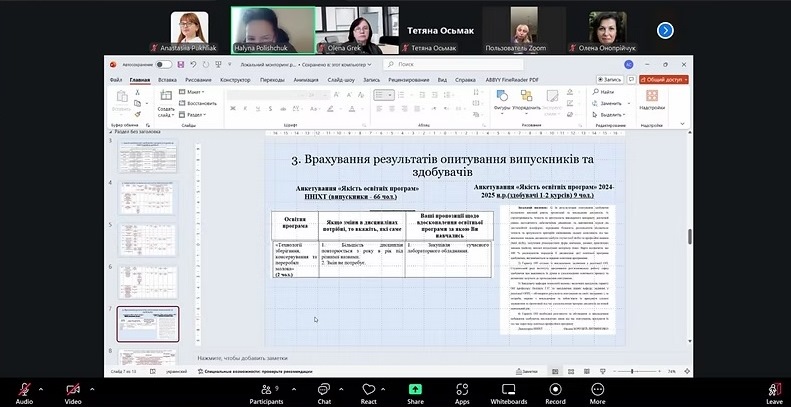This screenshot has height=407, width=791.
Task: Switch to the Анимация ribbon tab
Action: click(306, 79)
